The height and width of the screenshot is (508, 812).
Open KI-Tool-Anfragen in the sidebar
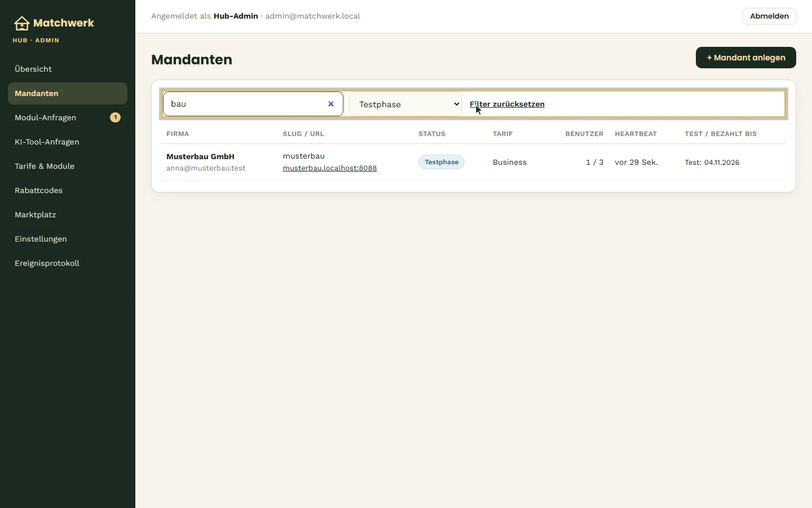click(68, 142)
